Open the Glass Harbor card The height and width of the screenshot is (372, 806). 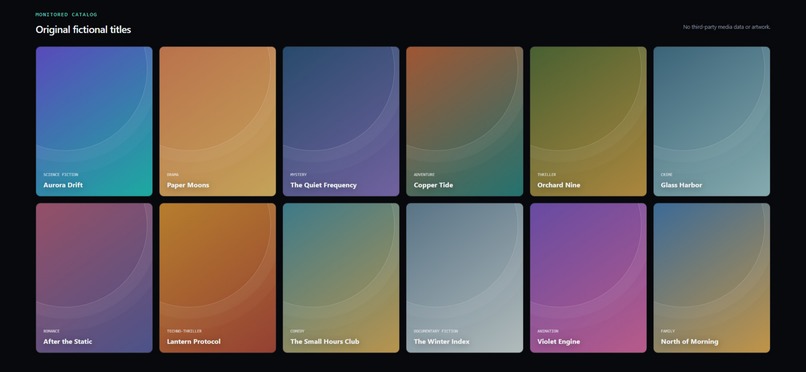712,121
